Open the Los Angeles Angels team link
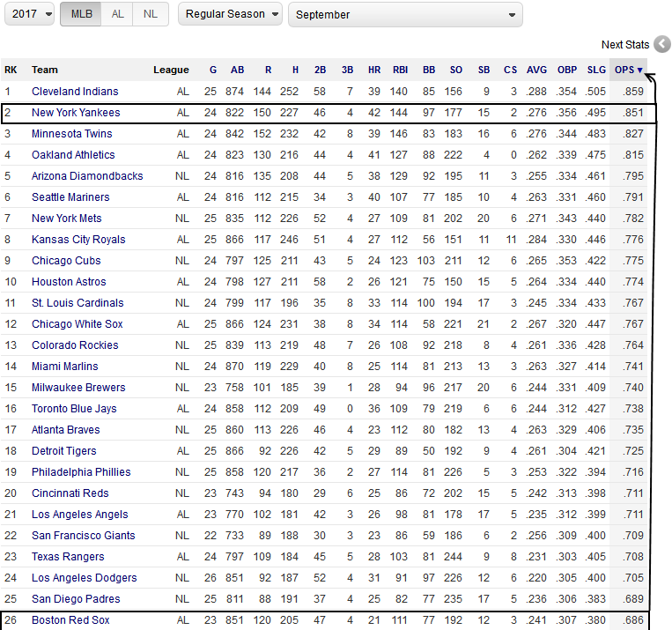 coord(80,515)
